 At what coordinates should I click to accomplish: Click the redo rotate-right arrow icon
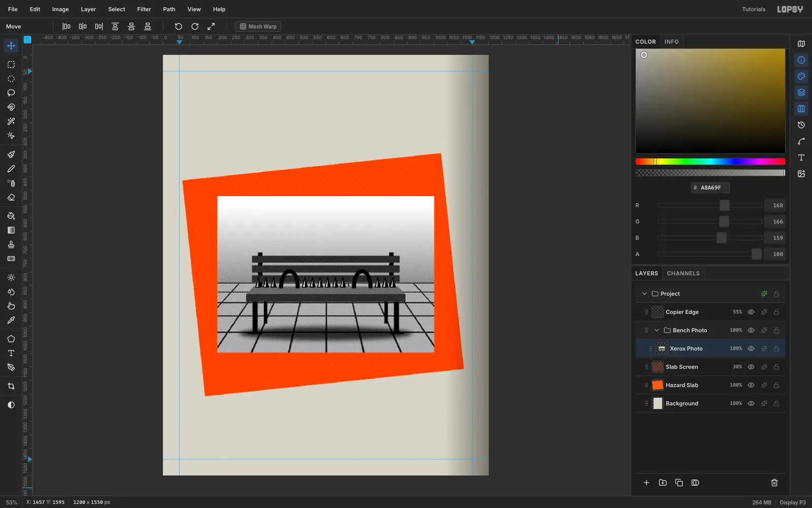[195, 26]
